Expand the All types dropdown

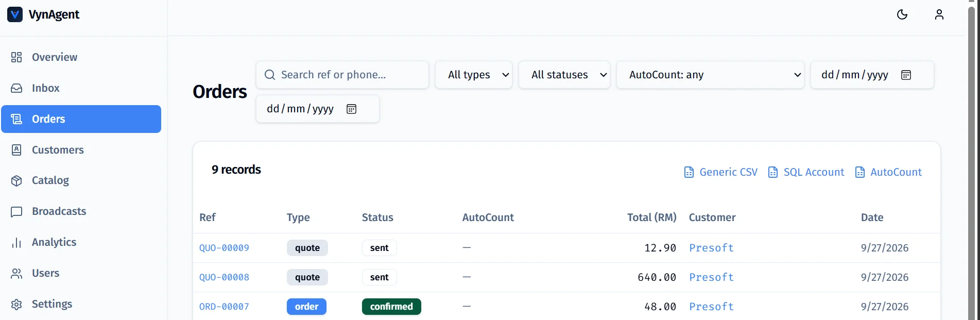click(x=474, y=75)
